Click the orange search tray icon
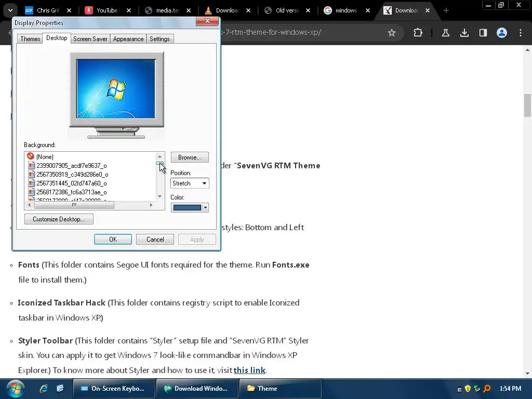This screenshot has height=399, width=532. (x=487, y=389)
